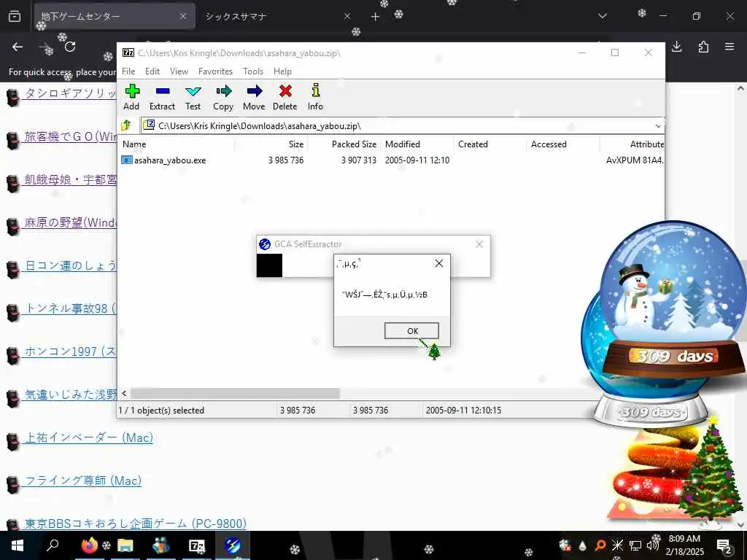
Task: Open the Firefox tab view icon
Action: coord(15,16)
